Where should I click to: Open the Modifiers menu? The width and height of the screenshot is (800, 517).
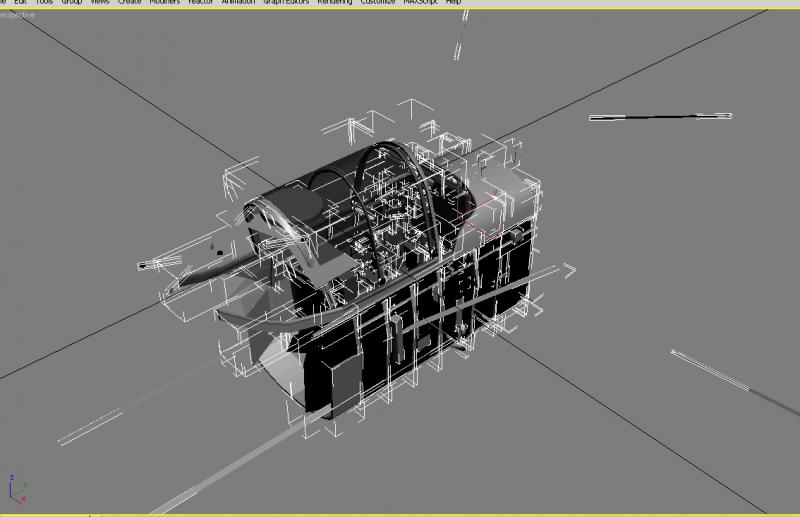(165, 2)
